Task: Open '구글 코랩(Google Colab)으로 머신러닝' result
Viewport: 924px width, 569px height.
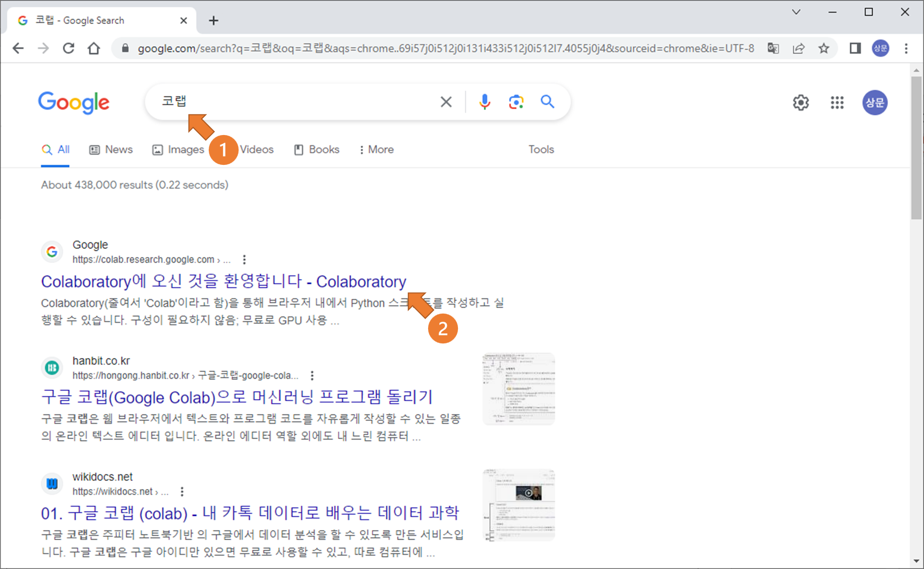Action: pyautogui.click(x=237, y=397)
